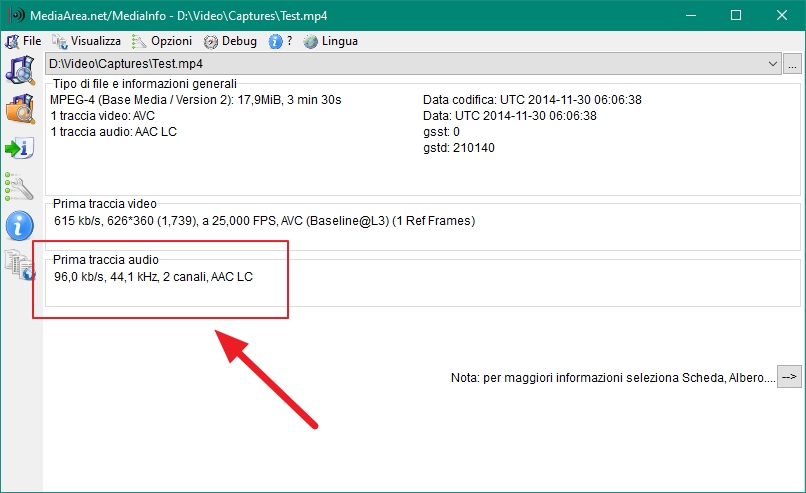Open the Lingua language menu
This screenshot has width=806, height=493.
pos(331,41)
